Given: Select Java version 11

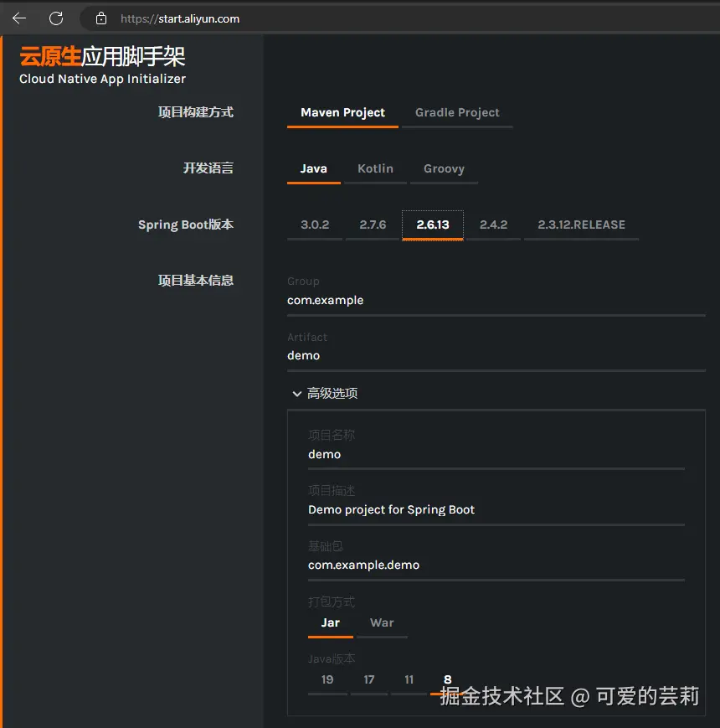Looking at the screenshot, I should click(409, 680).
